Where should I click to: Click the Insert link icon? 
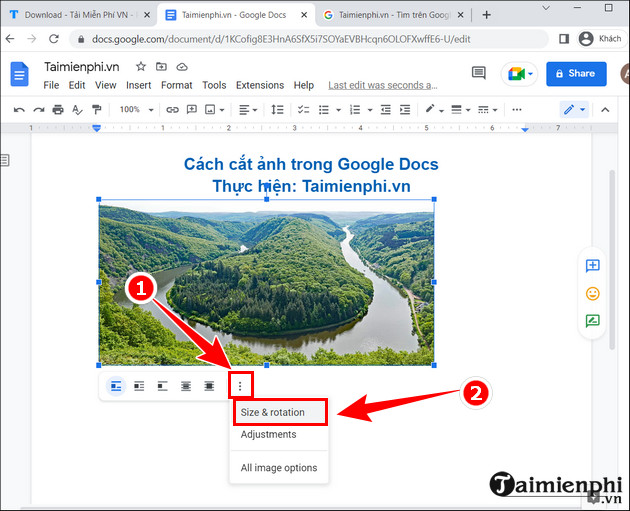[172, 110]
